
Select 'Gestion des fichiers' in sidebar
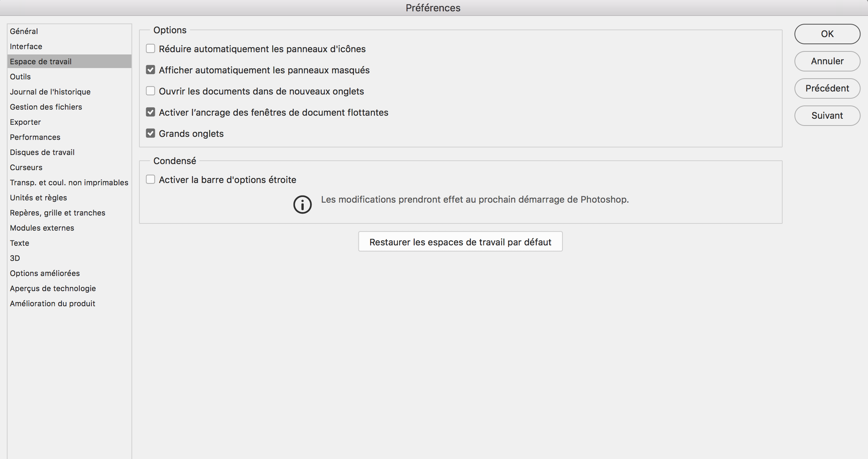pos(46,107)
